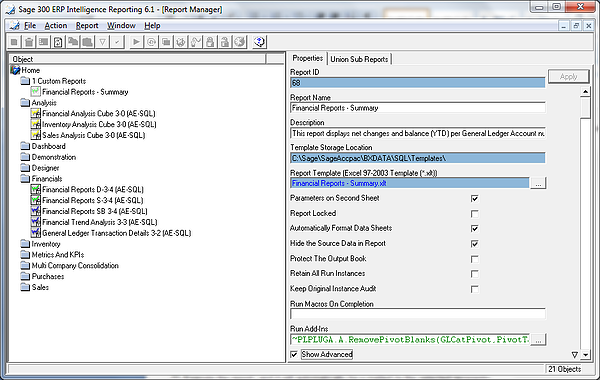Viewport: 600px width, 380px height.
Task: Click Financial Trend Analysis 3-3 report icon
Action: [x=36, y=222]
